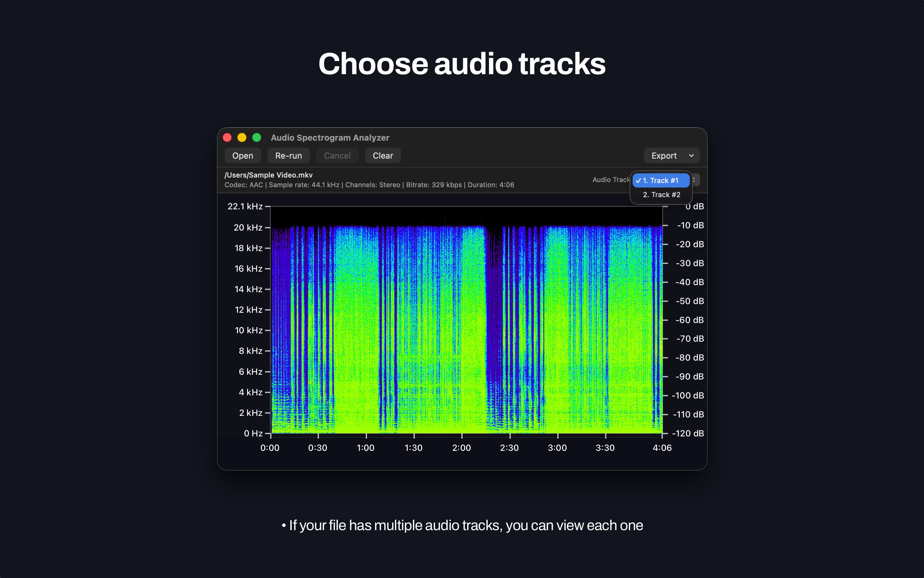Click inside the spectrogram plot
This screenshot has width=924, height=578.
[x=466, y=320]
